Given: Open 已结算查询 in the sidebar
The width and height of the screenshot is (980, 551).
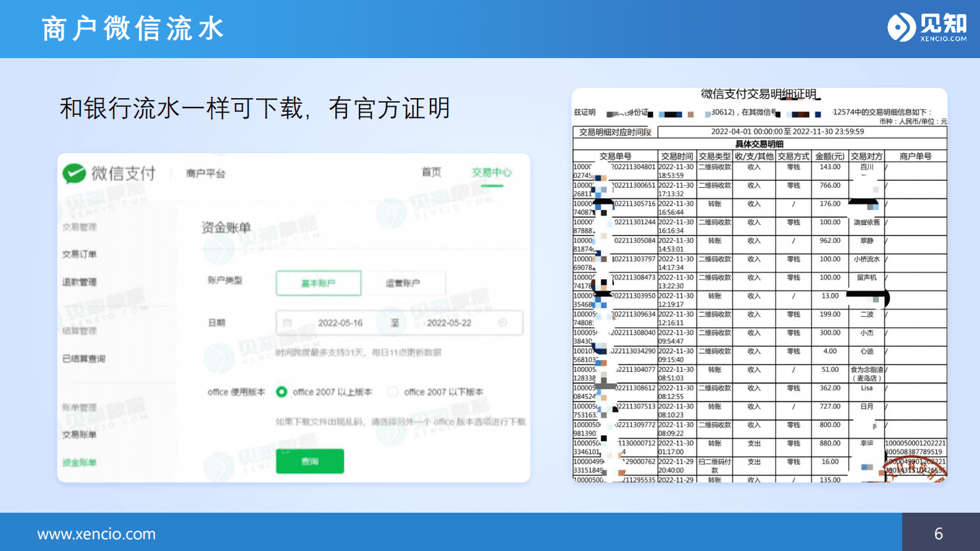Looking at the screenshot, I should [83, 359].
